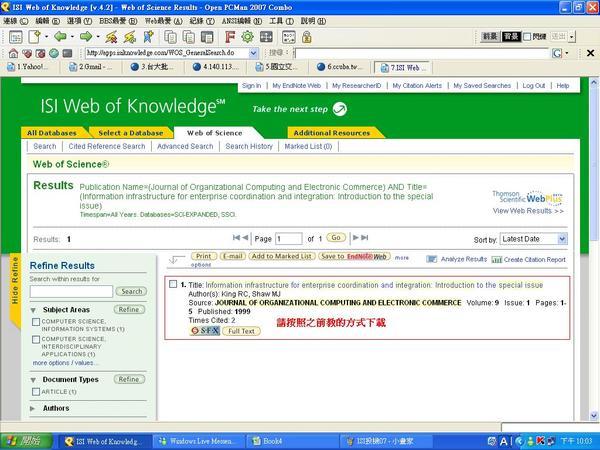The width and height of the screenshot is (600, 450).
Task: Check the result 1 record checkbox
Action: point(173,284)
